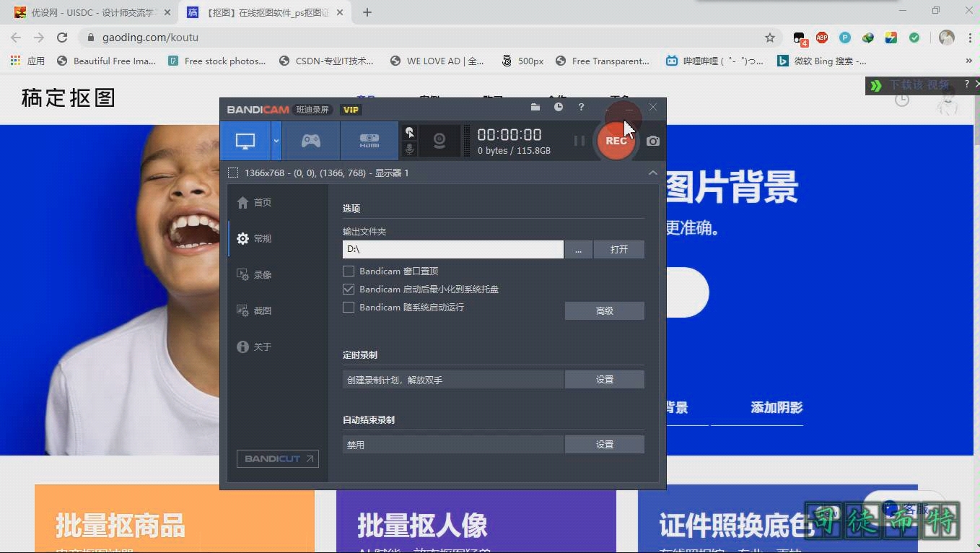Image resolution: width=980 pixels, height=553 pixels.
Task: Open Chrome three-dot menu
Action: [969, 38]
